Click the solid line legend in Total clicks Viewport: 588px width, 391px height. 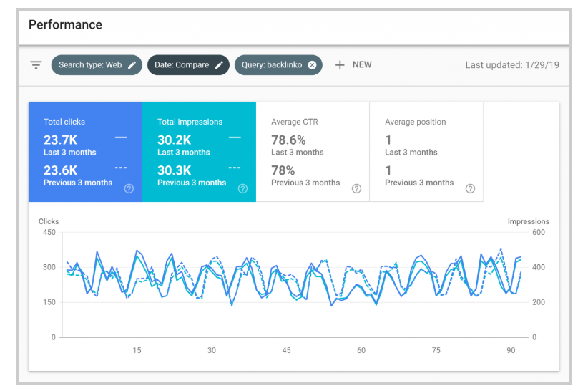point(121,137)
